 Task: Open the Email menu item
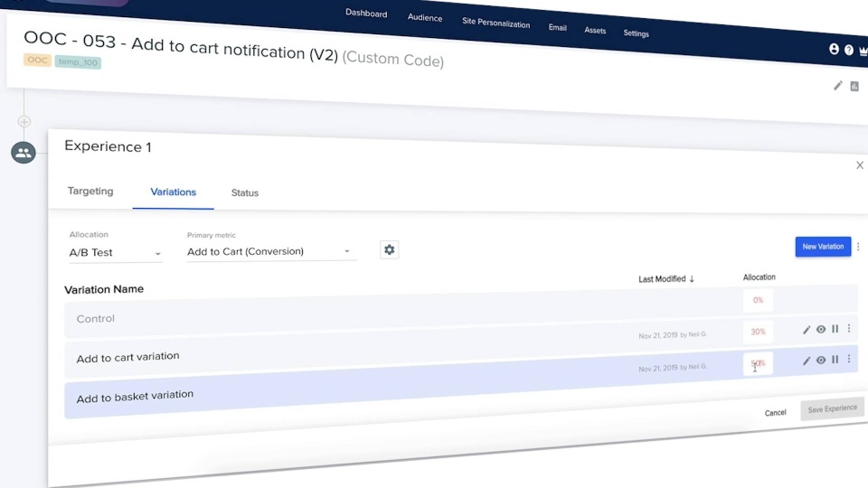[x=557, y=27]
